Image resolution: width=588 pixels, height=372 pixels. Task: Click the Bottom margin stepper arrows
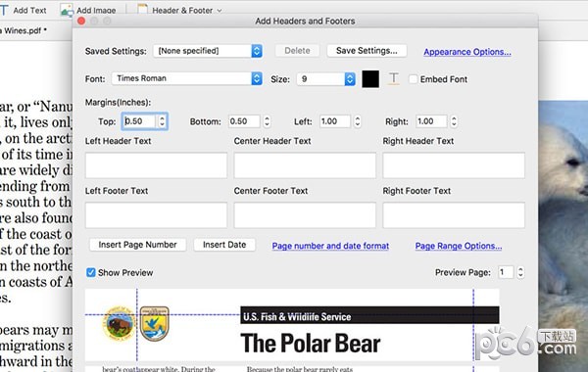(267, 121)
